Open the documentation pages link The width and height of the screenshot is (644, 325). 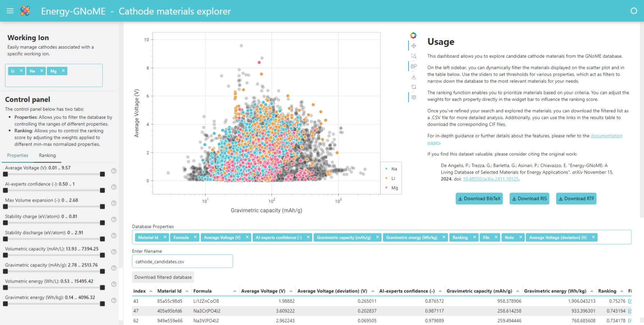(x=607, y=136)
